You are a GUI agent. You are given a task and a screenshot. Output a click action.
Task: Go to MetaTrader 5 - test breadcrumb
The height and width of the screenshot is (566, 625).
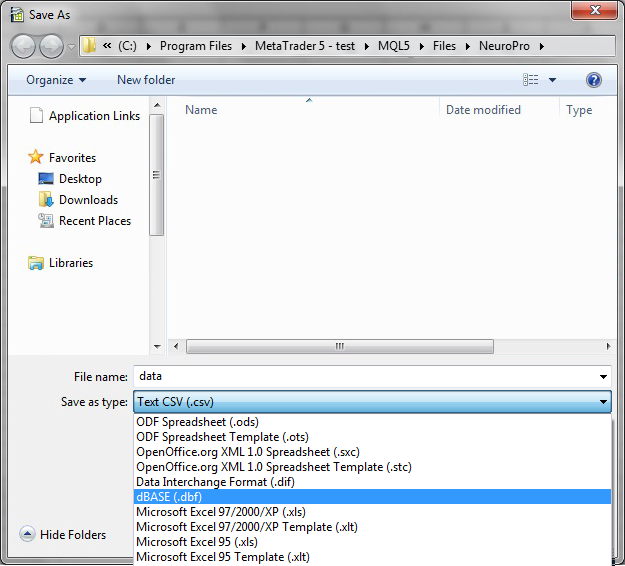(x=305, y=46)
